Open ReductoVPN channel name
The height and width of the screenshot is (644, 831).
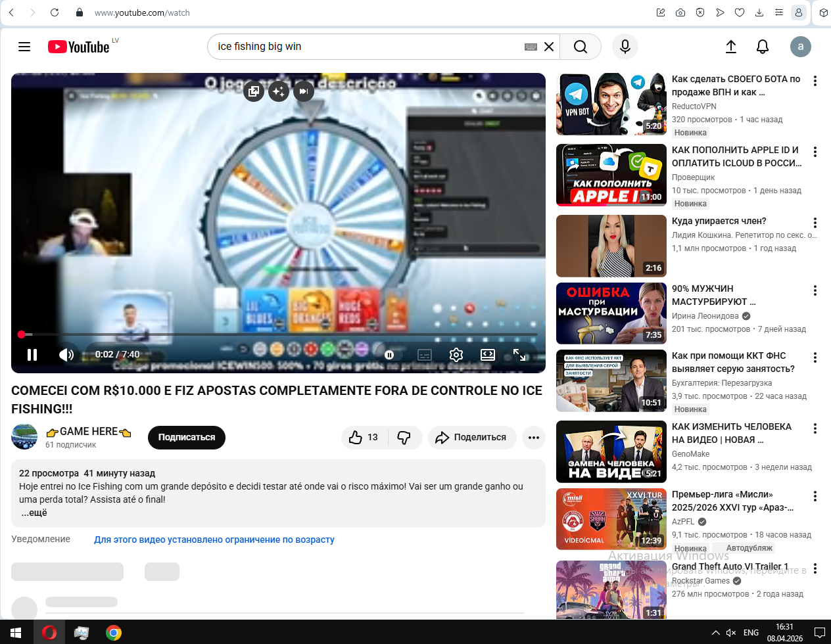[x=694, y=106]
